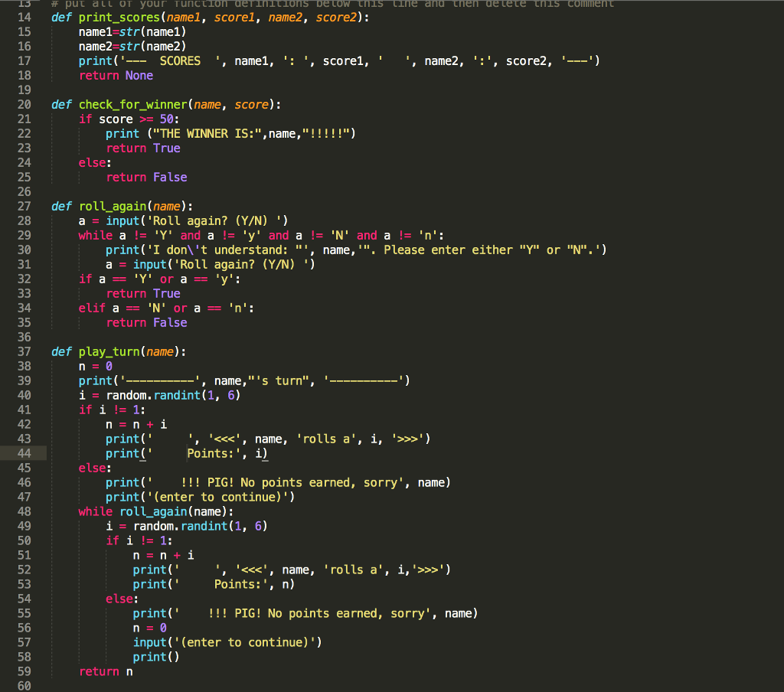Click print('(enter to continue)') on line 47

tap(200, 497)
